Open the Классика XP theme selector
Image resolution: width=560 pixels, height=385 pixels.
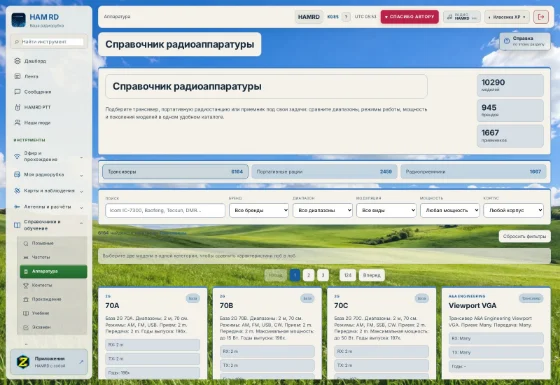click(507, 17)
